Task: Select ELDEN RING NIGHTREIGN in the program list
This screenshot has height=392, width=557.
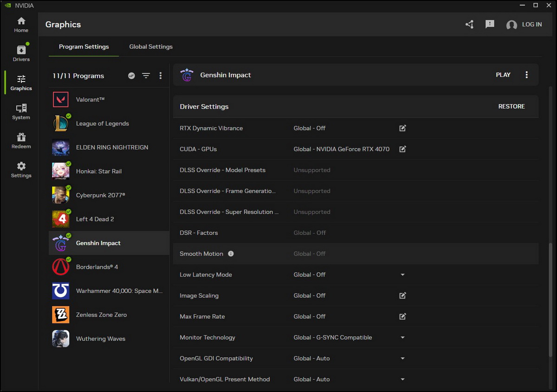Action: point(109,148)
